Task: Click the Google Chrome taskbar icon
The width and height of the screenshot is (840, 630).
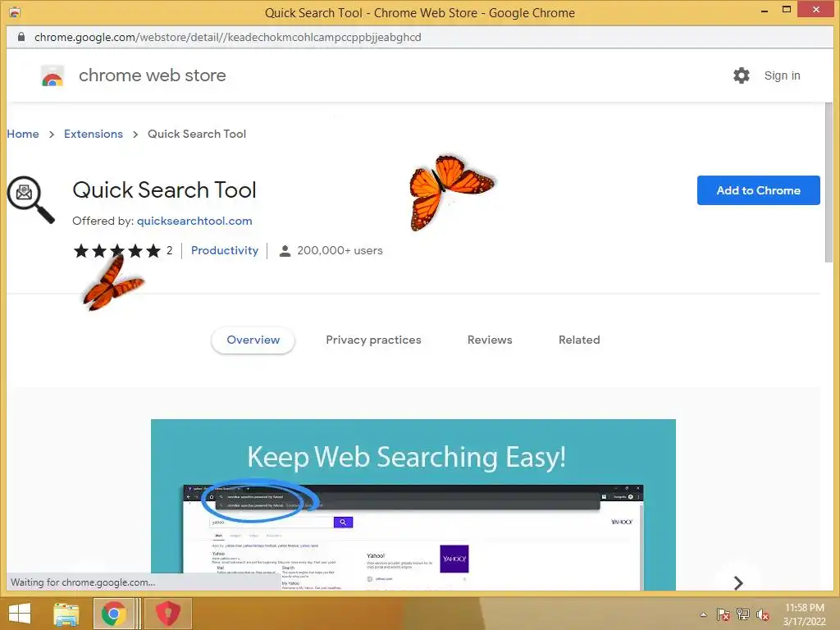Action: pos(113,614)
